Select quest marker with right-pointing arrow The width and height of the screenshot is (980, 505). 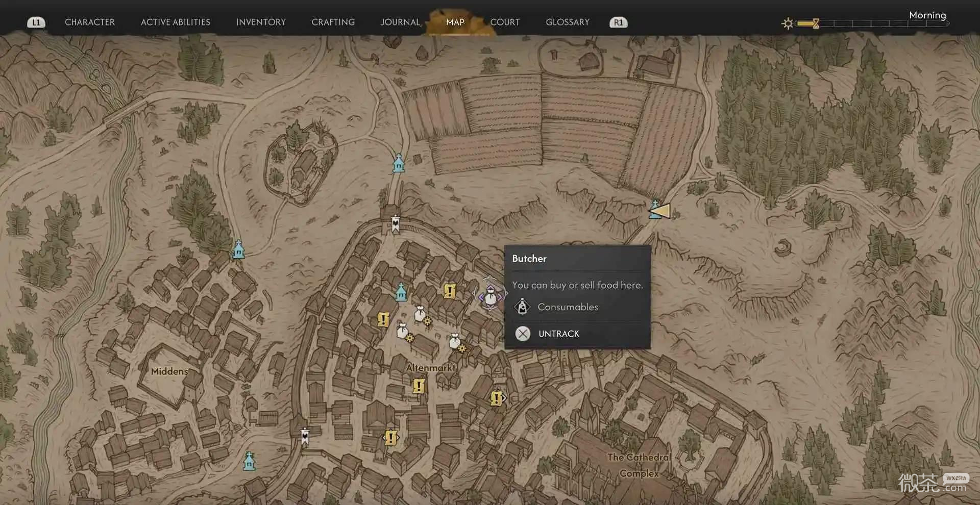[497, 398]
